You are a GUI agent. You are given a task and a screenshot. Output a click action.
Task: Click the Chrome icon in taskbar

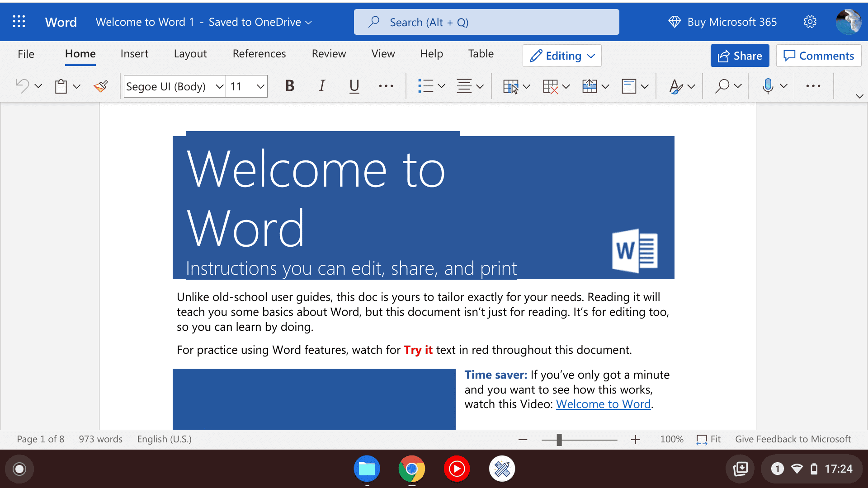(411, 469)
